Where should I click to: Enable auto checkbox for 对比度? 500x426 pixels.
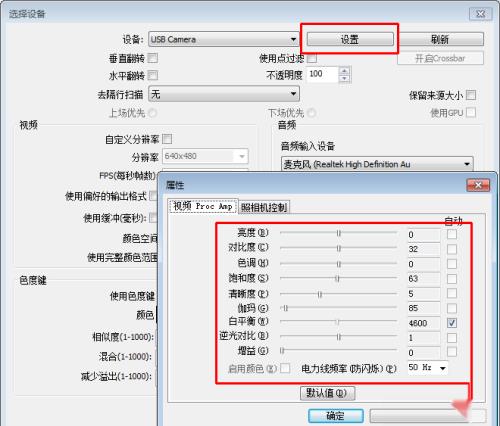[x=452, y=249]
